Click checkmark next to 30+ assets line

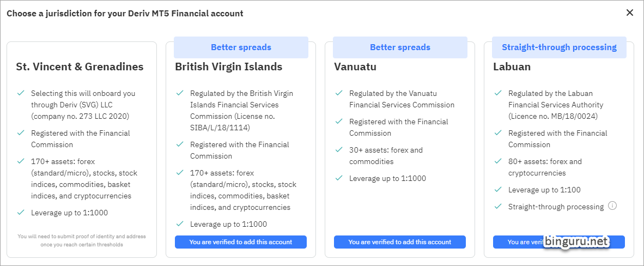tap(339, 150)
